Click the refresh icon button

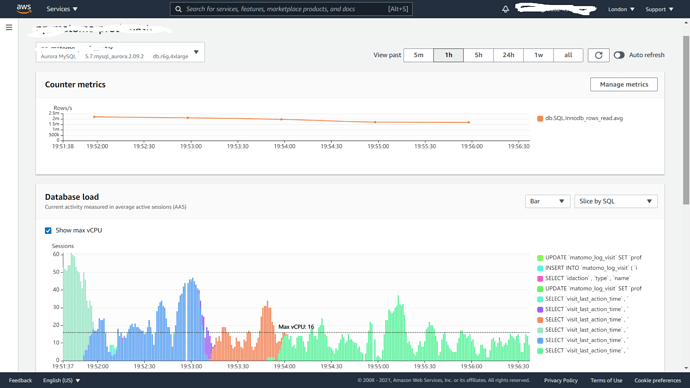598,55
